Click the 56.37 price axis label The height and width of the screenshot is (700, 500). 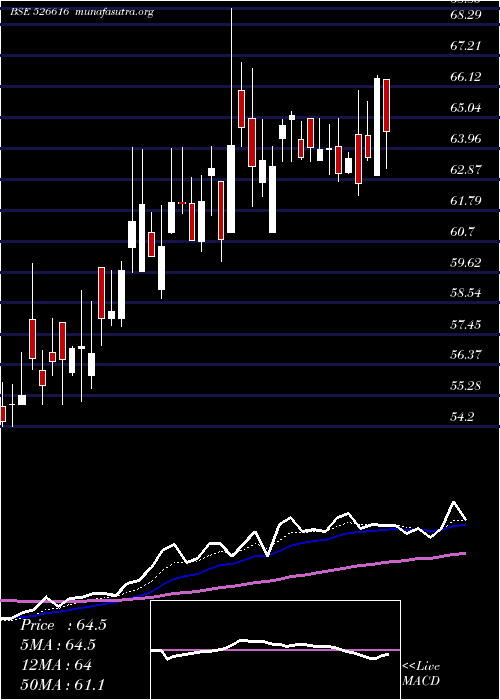point(466,355)
